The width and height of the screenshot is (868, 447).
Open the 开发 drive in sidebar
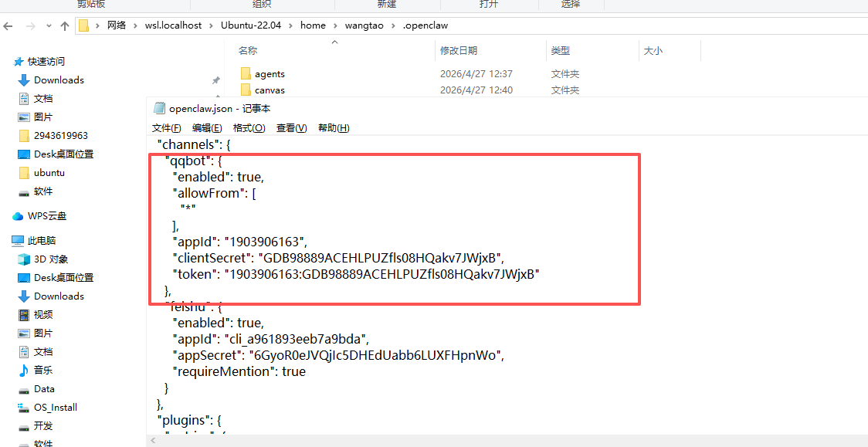43,426
